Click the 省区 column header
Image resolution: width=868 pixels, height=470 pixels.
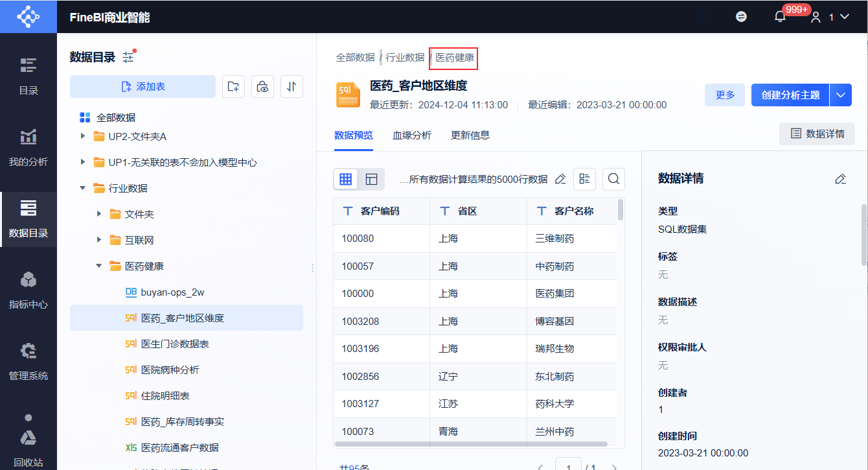click(x=479, y=211)
